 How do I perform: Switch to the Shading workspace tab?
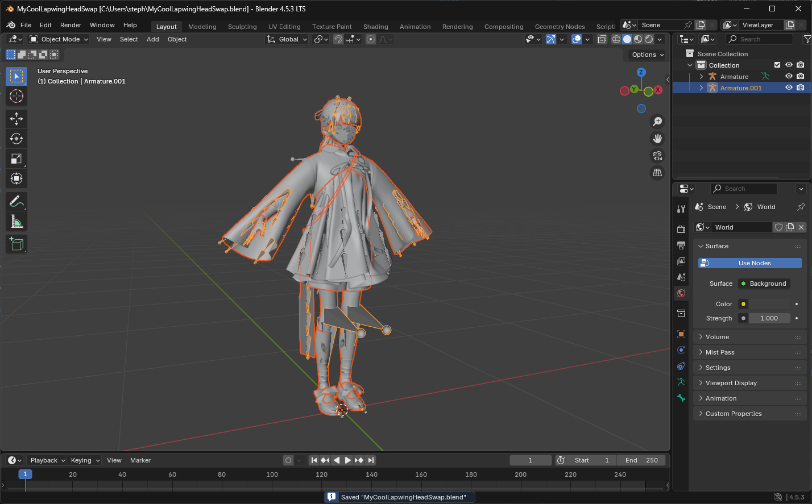(375, 26)
